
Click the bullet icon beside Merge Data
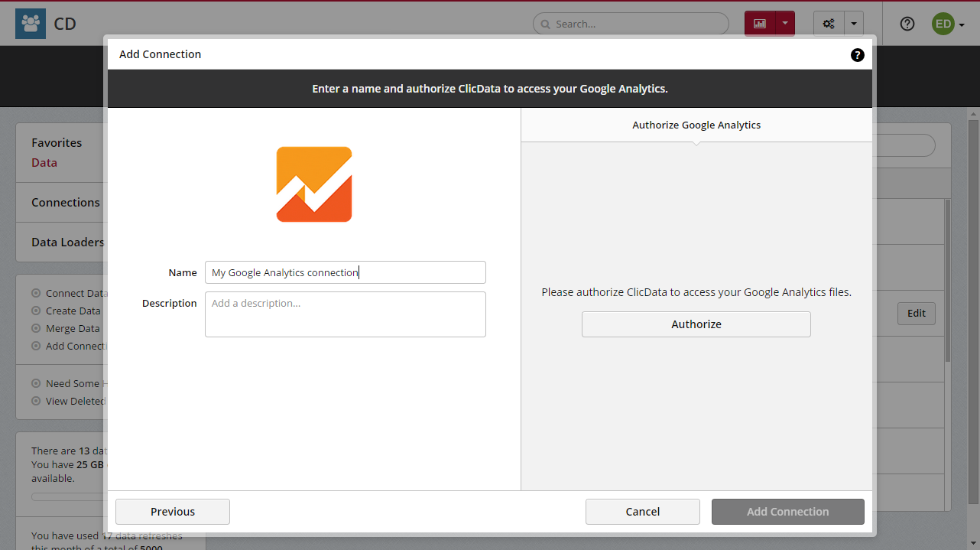pyautogui.click(x=36, y=328)
